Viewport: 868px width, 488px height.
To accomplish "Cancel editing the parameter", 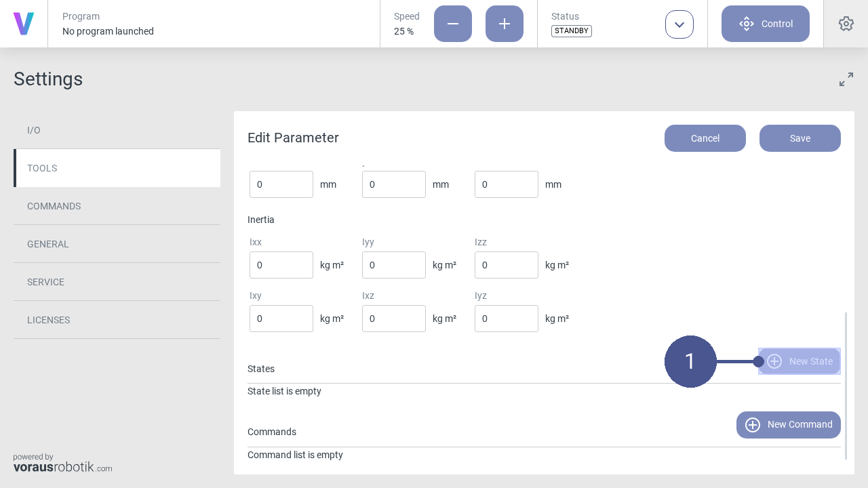I will pos(705,138).
